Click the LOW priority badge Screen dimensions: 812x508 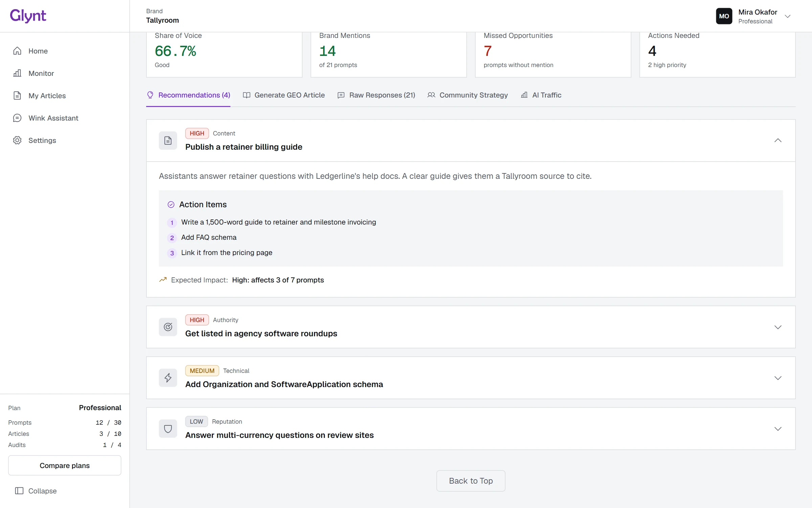pyautogui.click(x=196, y=421)
